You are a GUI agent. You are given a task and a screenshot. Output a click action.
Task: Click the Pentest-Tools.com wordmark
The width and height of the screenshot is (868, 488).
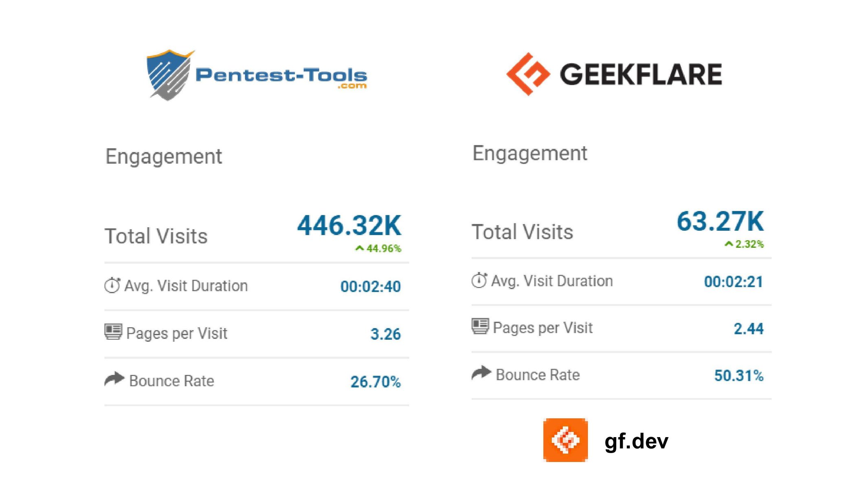click(281, 77)
